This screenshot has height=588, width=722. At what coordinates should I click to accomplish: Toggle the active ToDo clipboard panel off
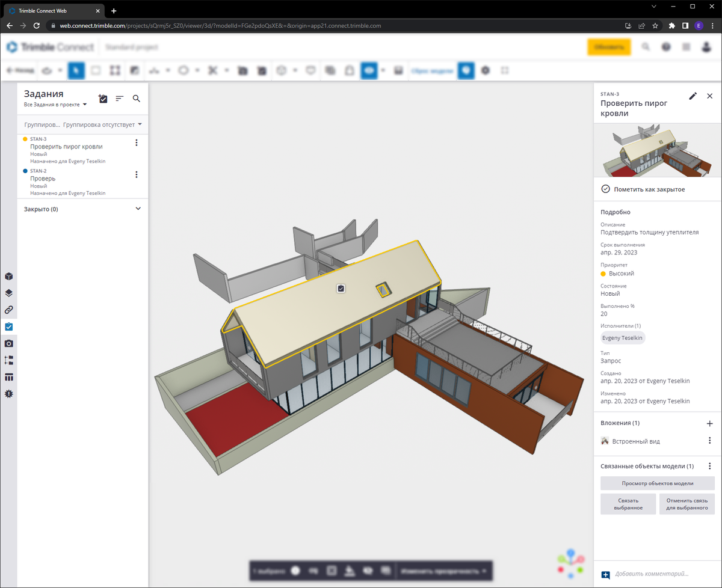click(8, 326)
